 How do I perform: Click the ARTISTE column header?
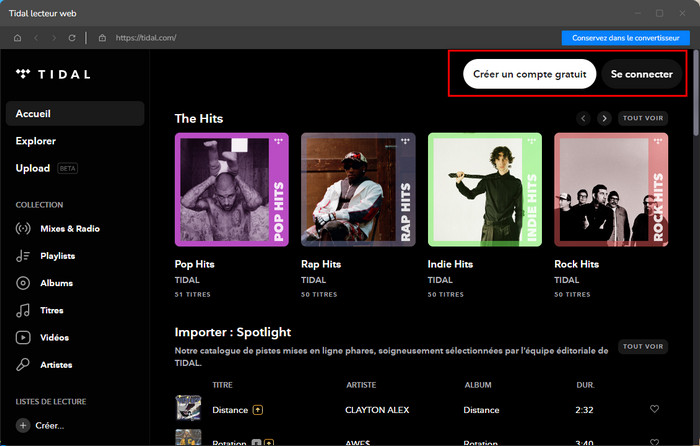pyautogui.click(x=361, y=385)
